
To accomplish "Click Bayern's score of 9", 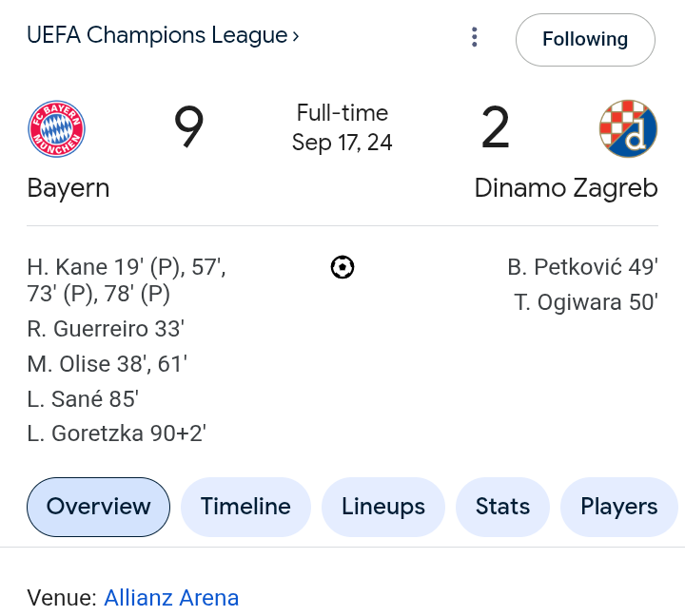I will click(188, 127).
